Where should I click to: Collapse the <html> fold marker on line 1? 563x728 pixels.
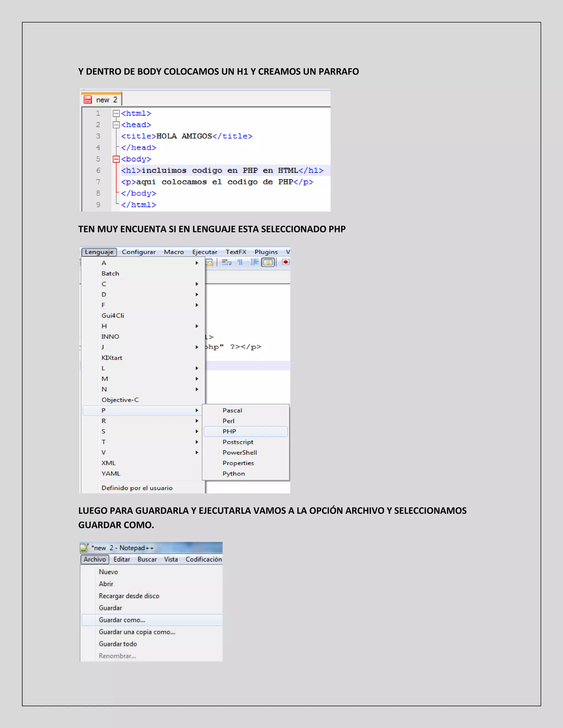click(x=116, y=113)
